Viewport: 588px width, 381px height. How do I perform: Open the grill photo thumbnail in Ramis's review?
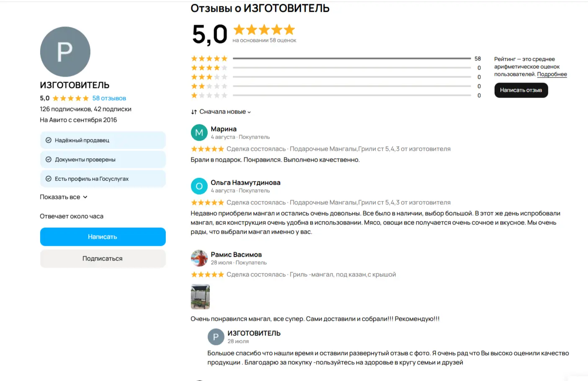pyautogui.click(x=200, y=296)
